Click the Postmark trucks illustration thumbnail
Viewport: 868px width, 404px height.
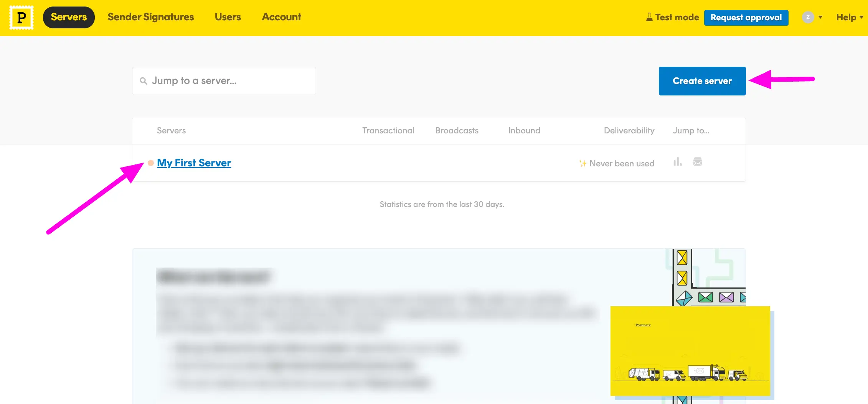(x=690, y=351)
